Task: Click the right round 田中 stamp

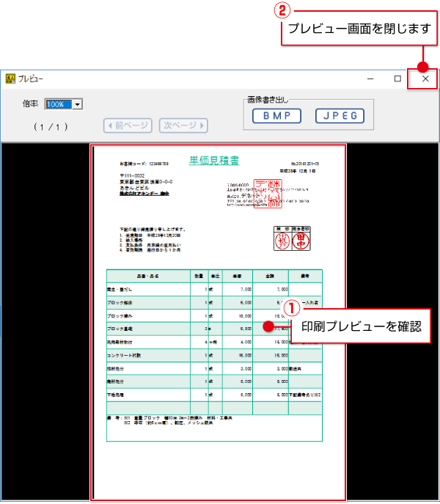Action: (301, 240)
